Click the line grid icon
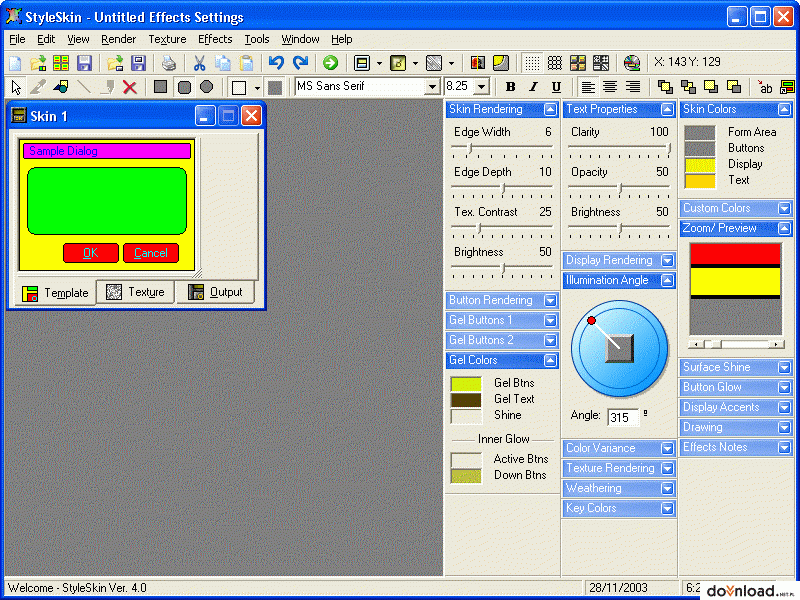This screenshot has height=600, width=800. point(555,63)
